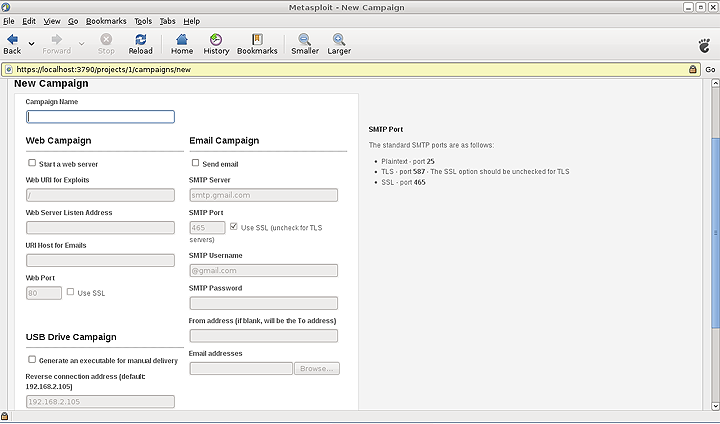Click the 'TLS - port 587' line

(x=475, y=171)
